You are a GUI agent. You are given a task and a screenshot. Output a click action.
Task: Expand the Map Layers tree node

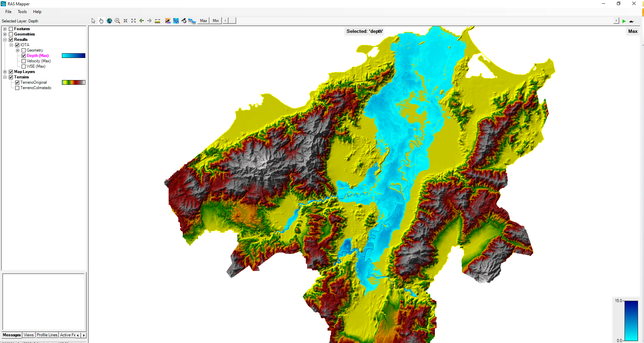[x=5, y=72]
